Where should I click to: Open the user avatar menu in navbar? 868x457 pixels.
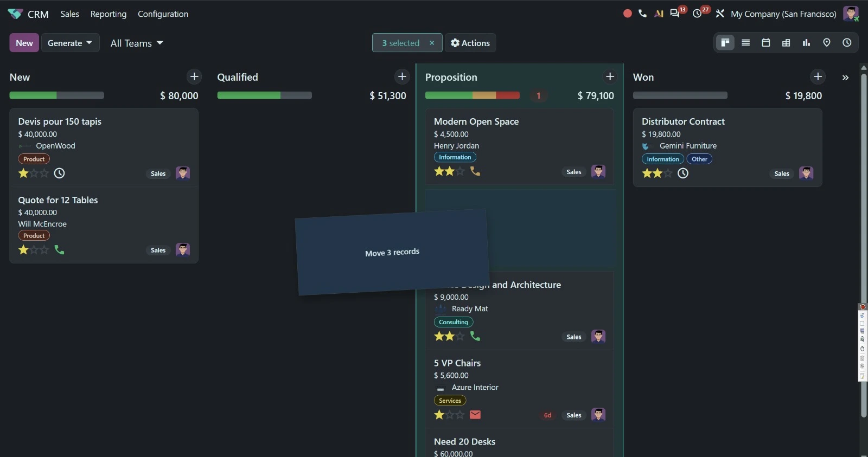(851, 14)
